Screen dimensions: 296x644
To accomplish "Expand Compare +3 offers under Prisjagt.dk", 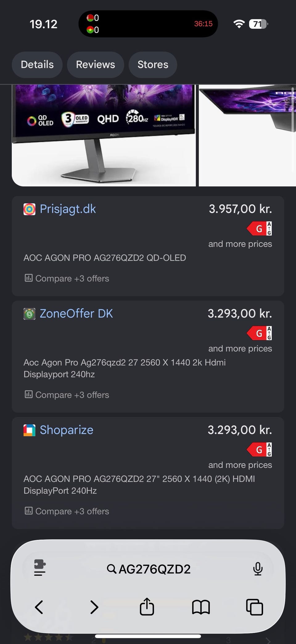I will (67, 278).
